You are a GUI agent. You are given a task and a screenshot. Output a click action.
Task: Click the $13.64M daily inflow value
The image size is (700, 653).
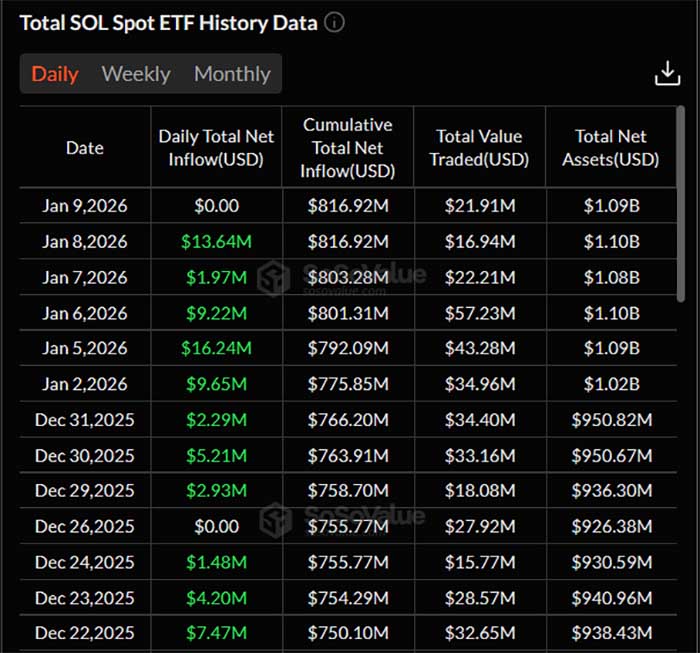point(217,241)
